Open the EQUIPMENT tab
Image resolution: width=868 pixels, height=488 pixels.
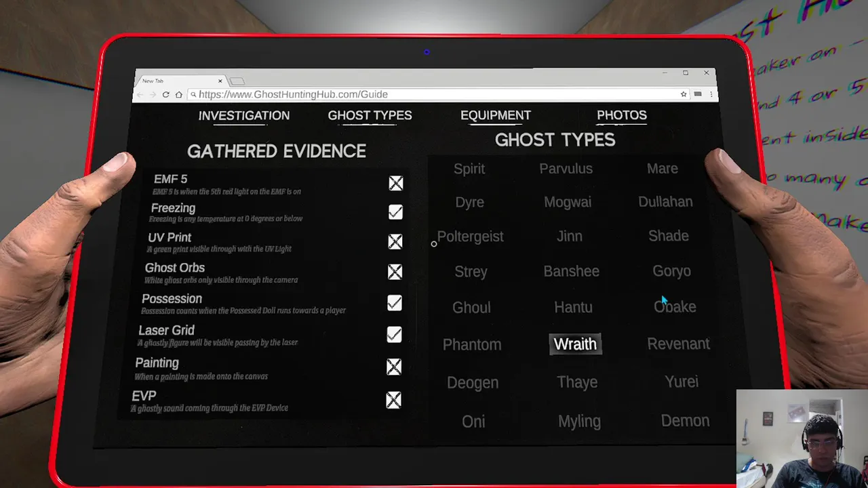pyautogui.click(x=496, y=116)
